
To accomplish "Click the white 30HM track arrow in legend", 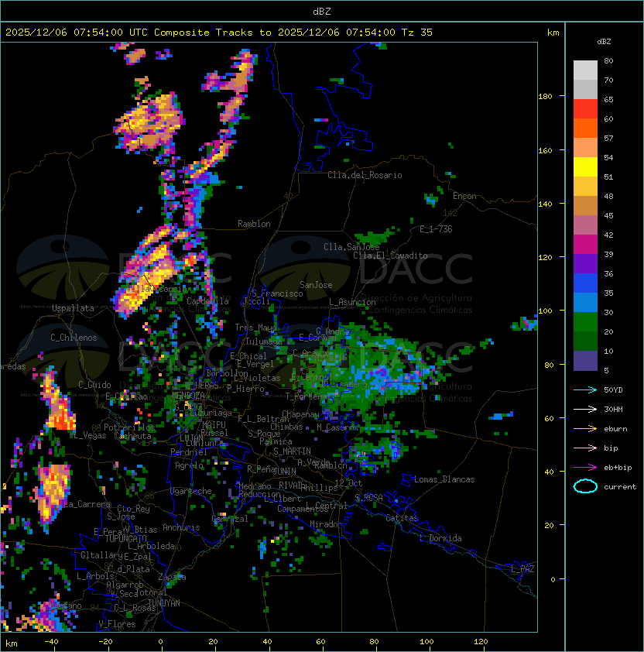I will pos(585,409).
